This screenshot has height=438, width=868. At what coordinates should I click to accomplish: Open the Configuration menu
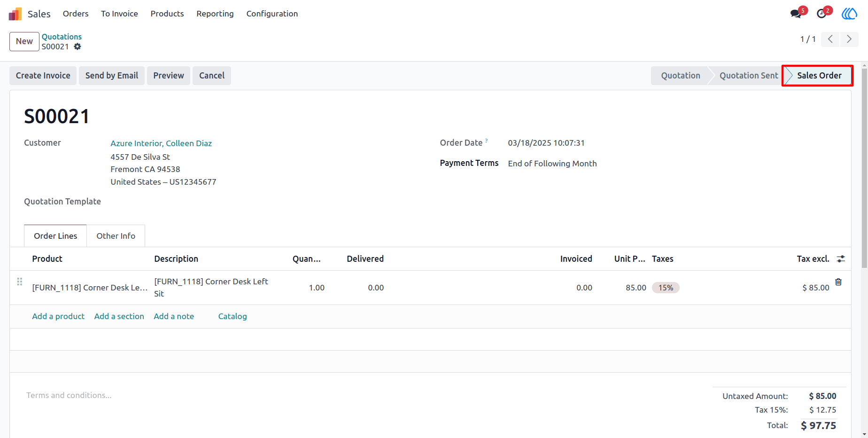coord(272,14)
